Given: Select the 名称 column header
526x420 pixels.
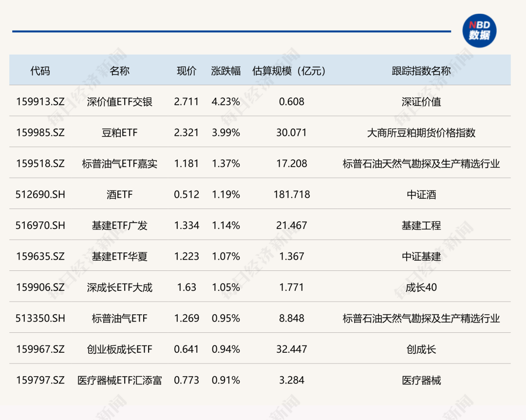Looking at the screenshot, I should coord(120,71).
